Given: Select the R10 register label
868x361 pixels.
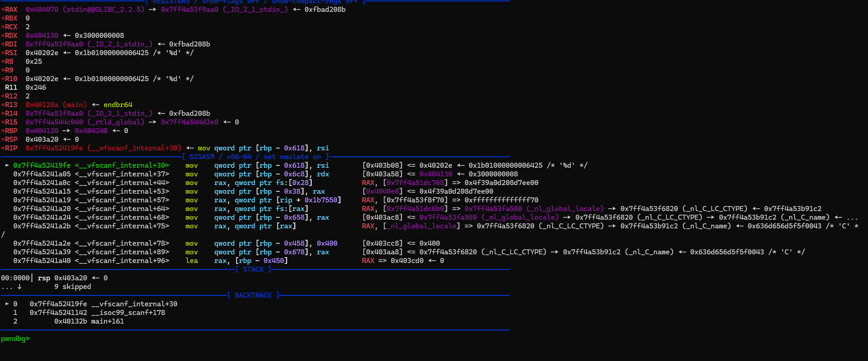Looking at the screenshot, I should click(11, 79).
